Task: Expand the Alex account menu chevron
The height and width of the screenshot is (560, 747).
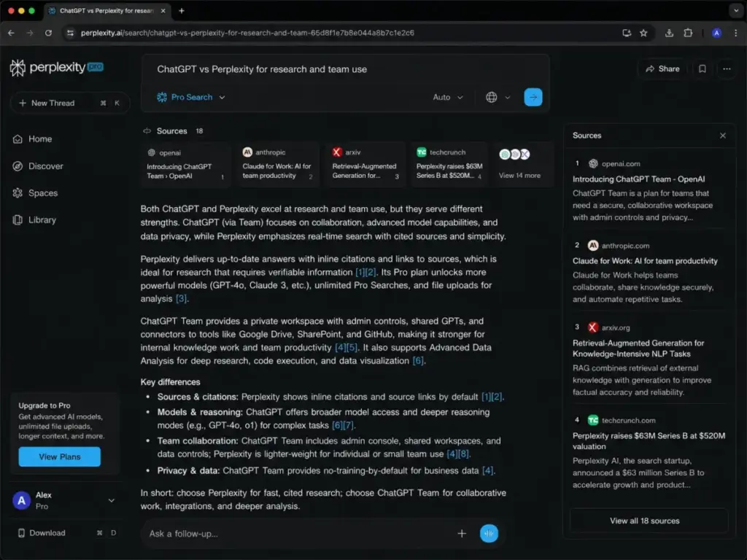Action: coord(111,500)
